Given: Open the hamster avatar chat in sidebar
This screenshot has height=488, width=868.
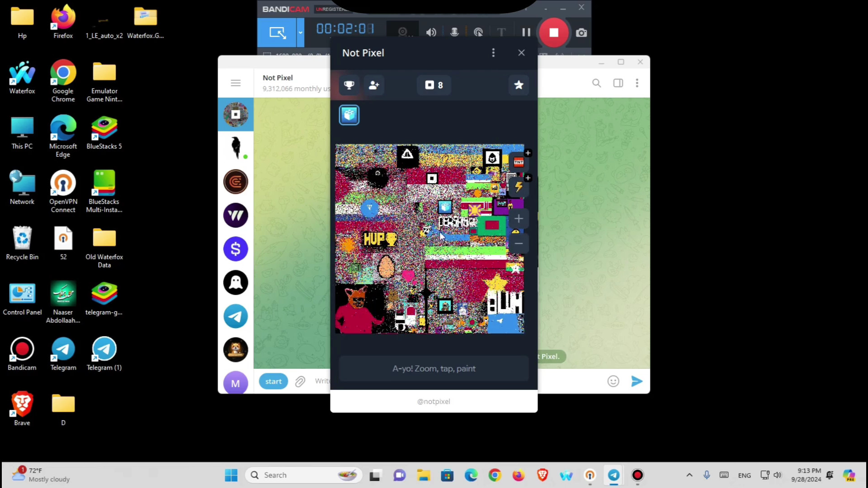Looking at the screenshot, I should click(236, 350).
